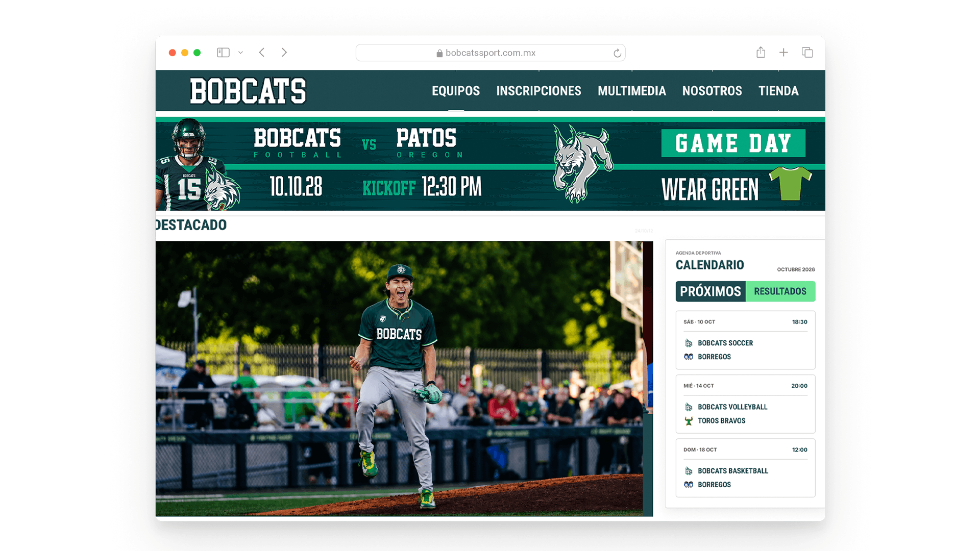The height and width of the screenshot is (551, 980).
Task: Open a new tab with the plus icon
Action: (783, 52)
